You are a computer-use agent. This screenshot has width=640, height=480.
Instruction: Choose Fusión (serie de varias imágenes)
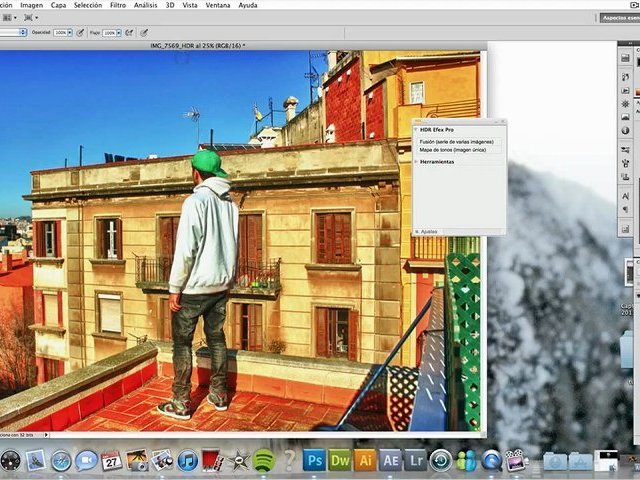click(x=456, y=142)
